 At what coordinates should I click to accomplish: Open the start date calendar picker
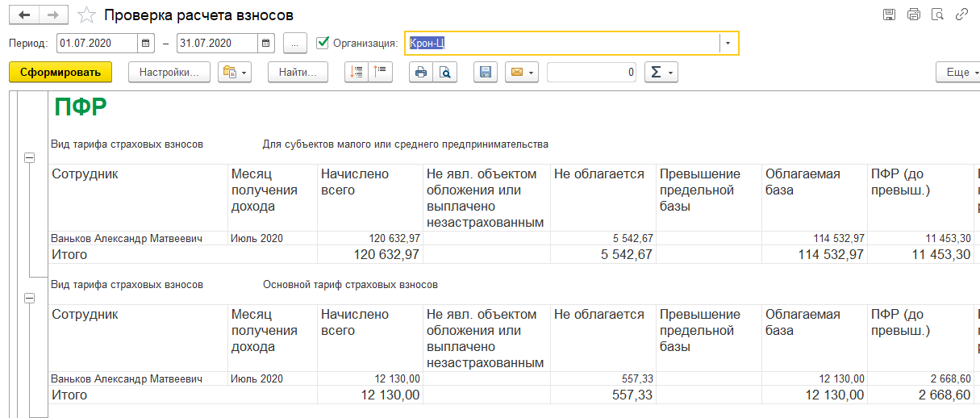coord(145,43)
